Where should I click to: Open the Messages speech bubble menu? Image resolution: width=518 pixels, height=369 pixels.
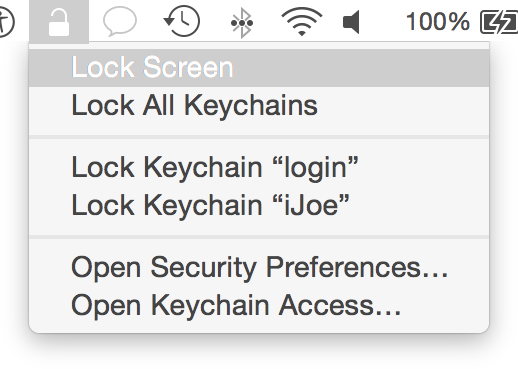pos(120,21)
